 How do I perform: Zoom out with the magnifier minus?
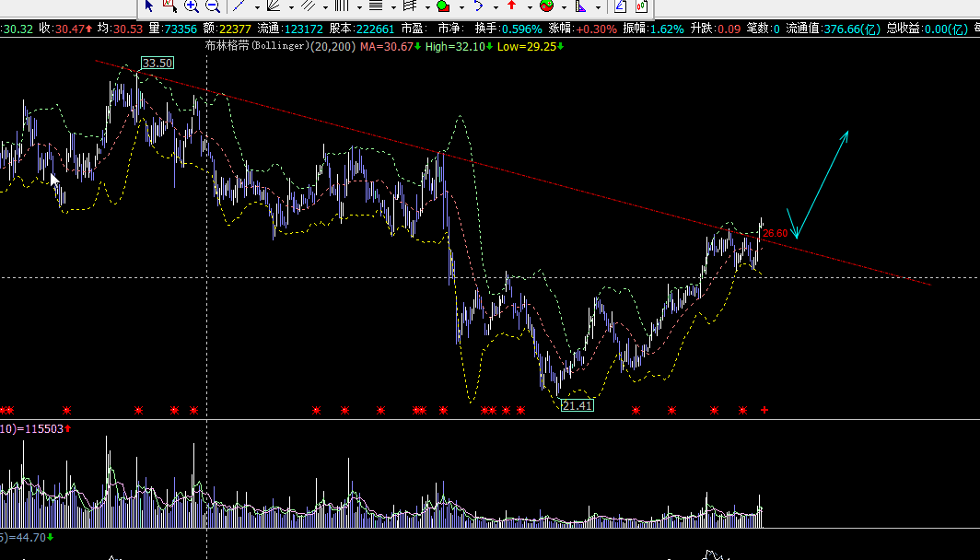(x=213, y=6)
